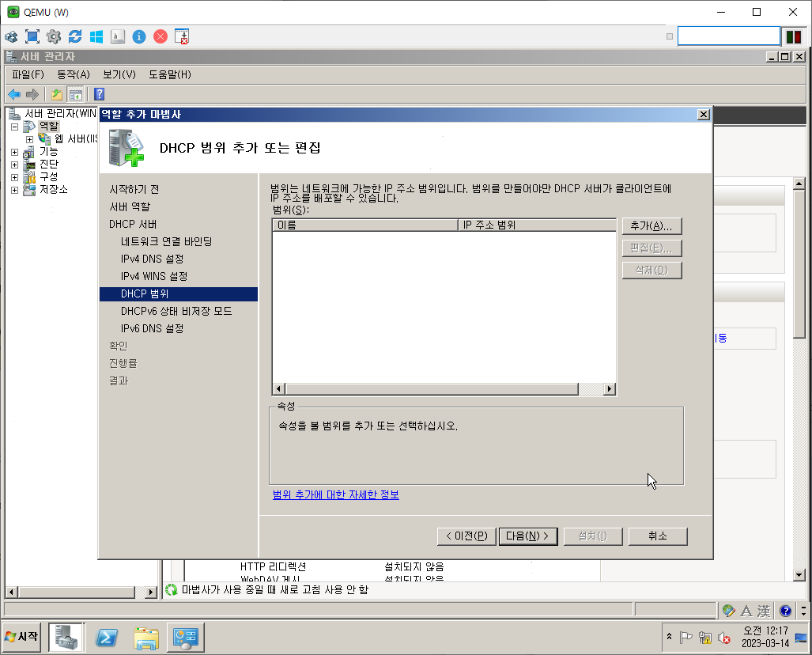
Task: Select 저장소 in the server tree
Action: click(x=53, y=189)
